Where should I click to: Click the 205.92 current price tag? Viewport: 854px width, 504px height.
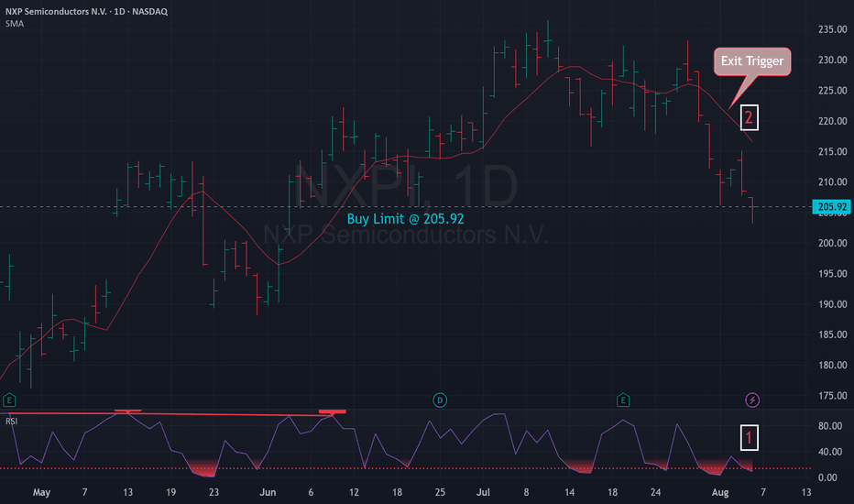click(831, 207)
